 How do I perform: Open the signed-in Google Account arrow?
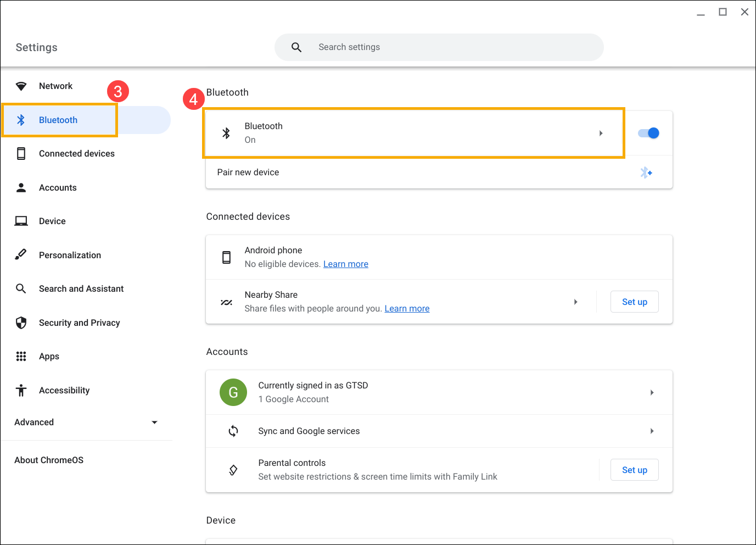(652, 392)
